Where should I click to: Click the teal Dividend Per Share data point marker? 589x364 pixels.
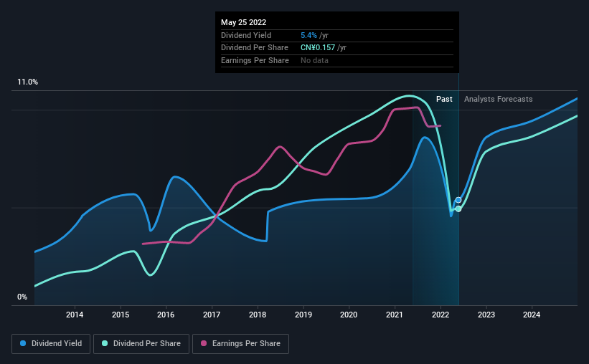[458, 209]
